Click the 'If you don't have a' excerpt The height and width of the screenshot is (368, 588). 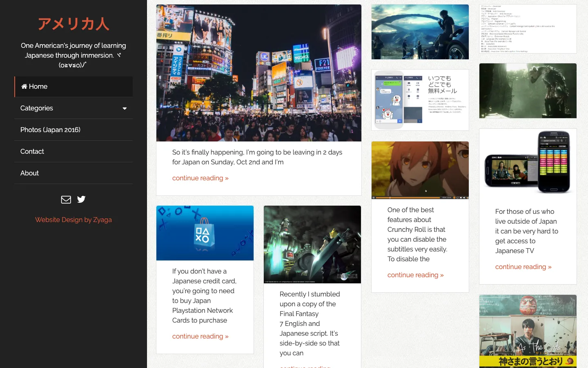(204, 296)
